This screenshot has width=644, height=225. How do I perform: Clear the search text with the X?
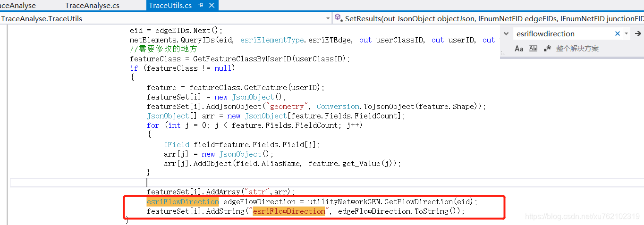click(618, 33)
